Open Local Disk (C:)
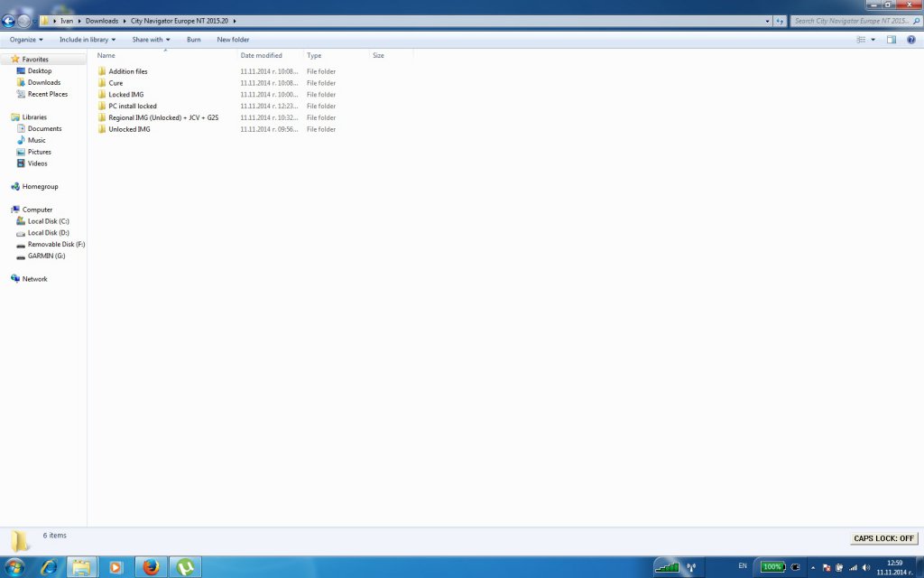 (x=48, y=221)
